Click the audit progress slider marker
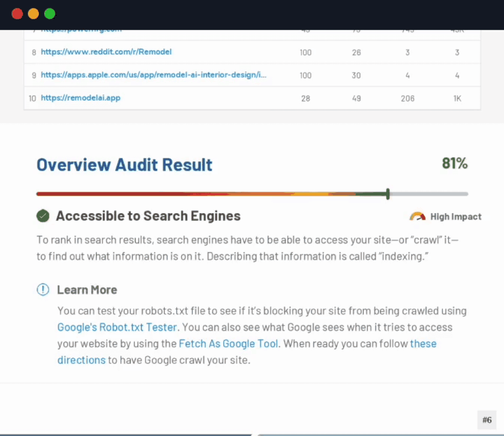The image size is (504, 436). click(x=387, y=193)
